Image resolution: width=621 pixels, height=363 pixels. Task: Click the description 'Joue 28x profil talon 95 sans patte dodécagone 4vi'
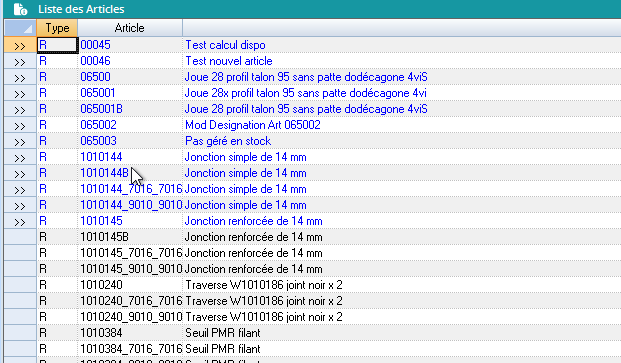click(306, 93)
